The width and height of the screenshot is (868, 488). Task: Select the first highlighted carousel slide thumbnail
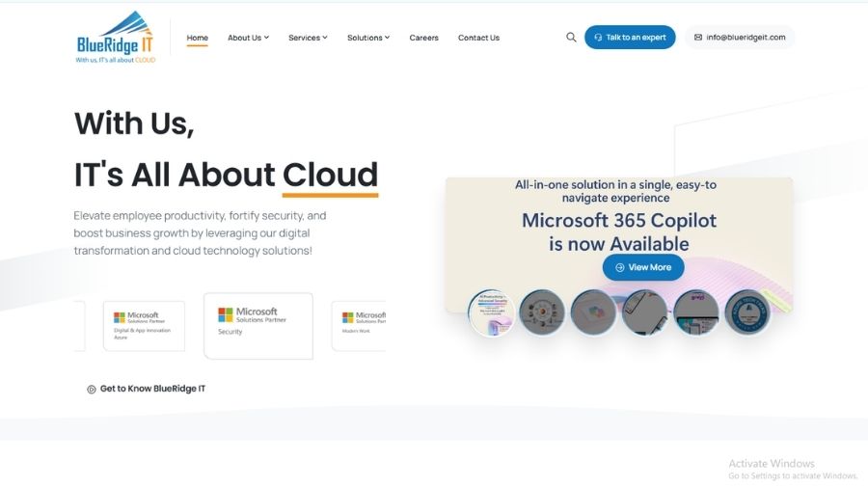click(x=491, y=312)
